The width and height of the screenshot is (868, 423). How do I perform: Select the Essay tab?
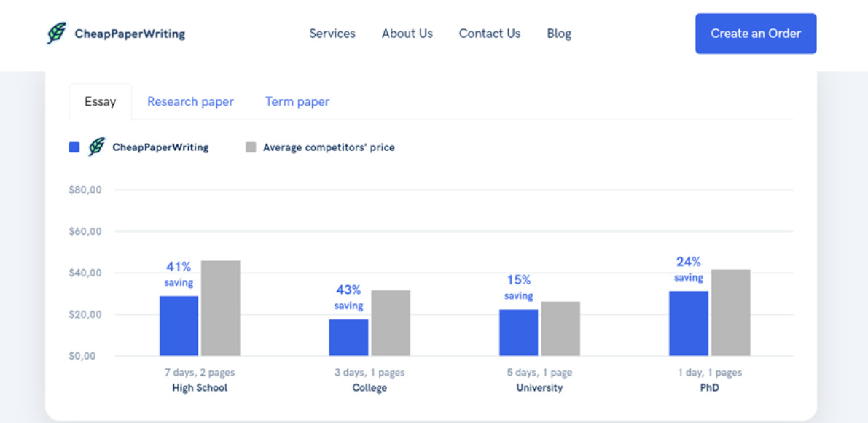(101, 102)
